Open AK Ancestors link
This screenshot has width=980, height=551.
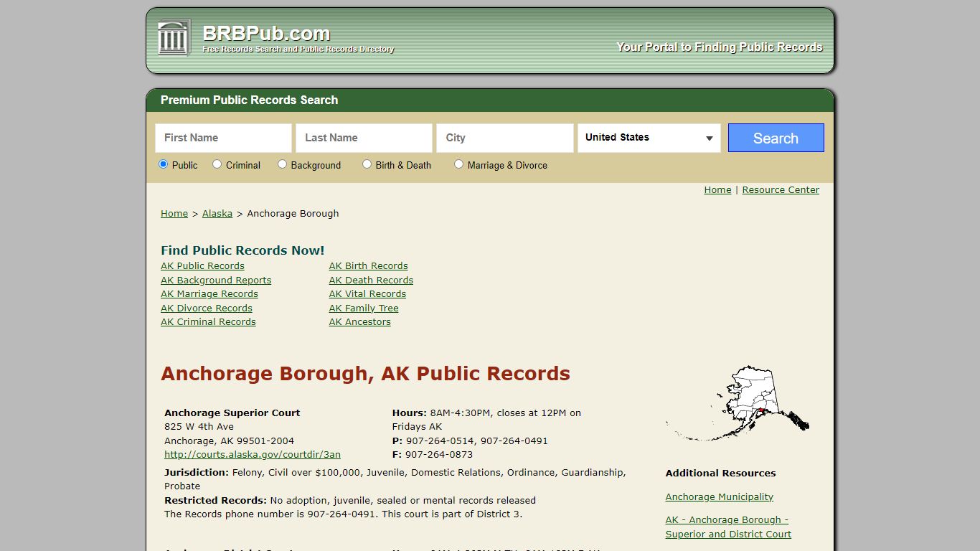[x=360, y=322]
